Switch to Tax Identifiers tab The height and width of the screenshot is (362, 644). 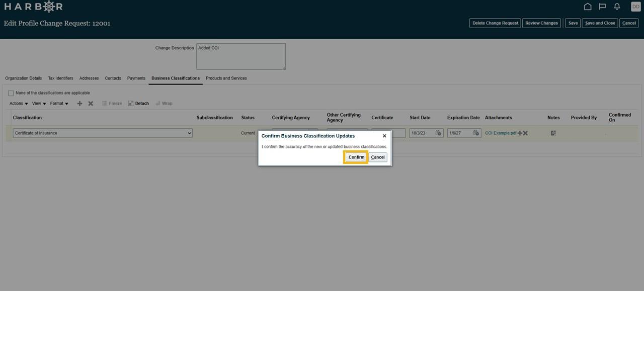point(60,78)
